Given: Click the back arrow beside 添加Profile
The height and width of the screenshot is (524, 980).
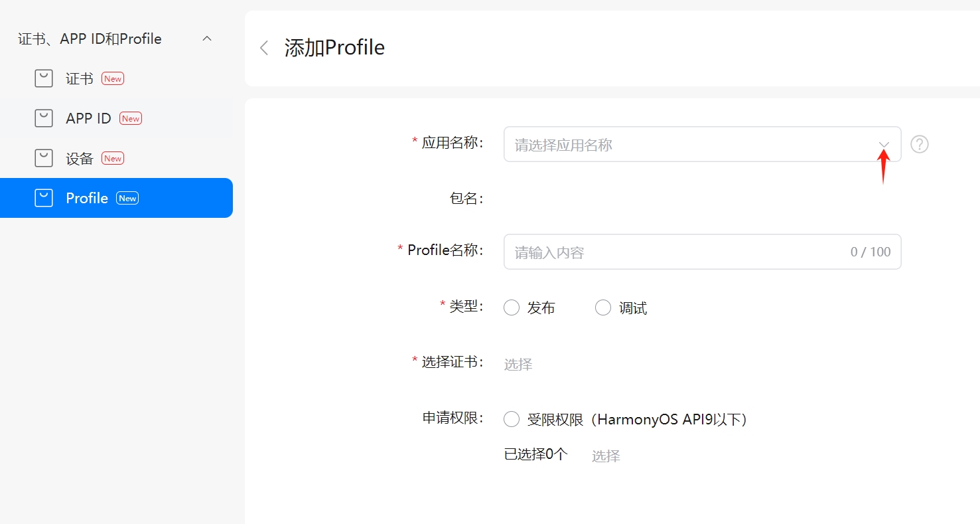Looking at the screenshot, I should coord(264,48).
